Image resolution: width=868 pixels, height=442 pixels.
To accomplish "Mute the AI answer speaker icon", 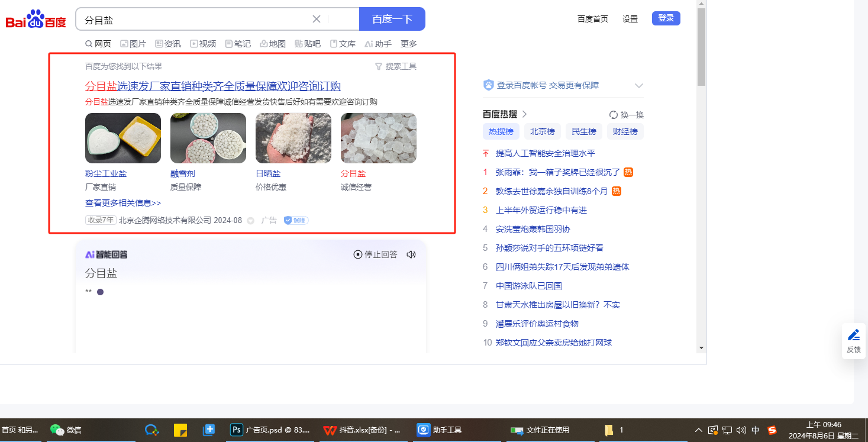I will (x=411, y=254).
